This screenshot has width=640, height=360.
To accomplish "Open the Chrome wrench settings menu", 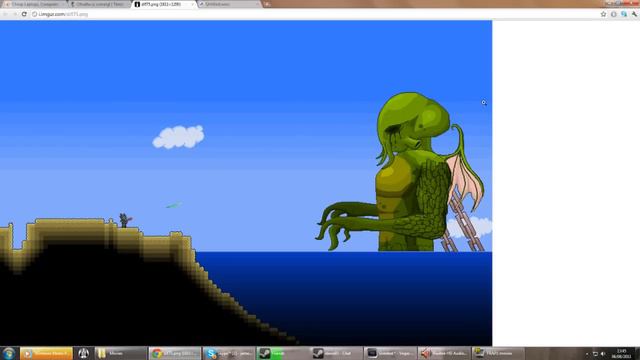I will (634, 14).
